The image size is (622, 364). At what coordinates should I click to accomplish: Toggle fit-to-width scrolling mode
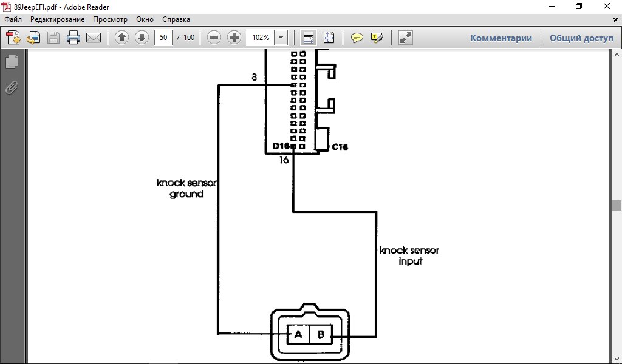click(x=309, y=38)
